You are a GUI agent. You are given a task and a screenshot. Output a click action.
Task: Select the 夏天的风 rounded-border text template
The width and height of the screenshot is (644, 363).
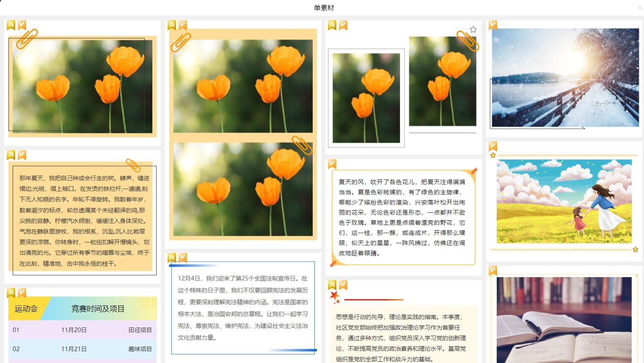403,217
